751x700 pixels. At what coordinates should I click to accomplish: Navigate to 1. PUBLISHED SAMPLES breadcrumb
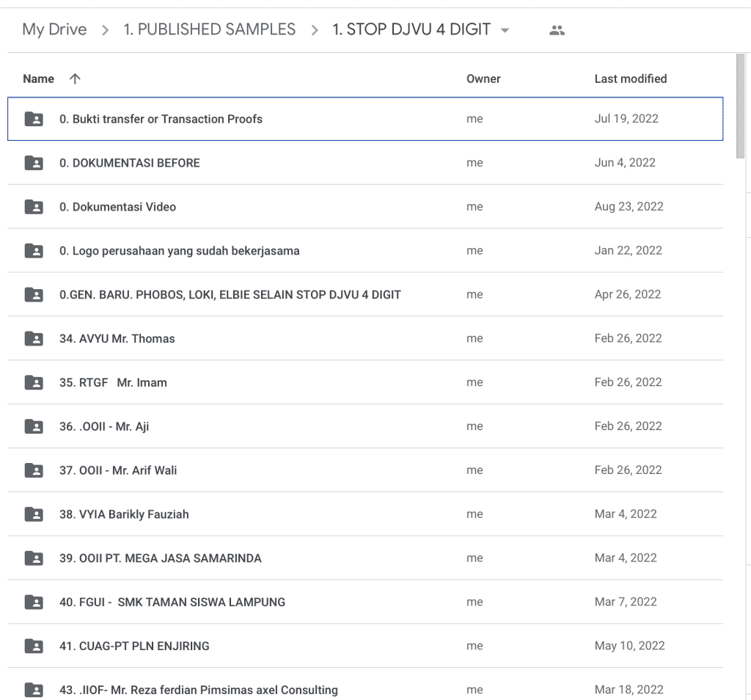tap(209, 29)
